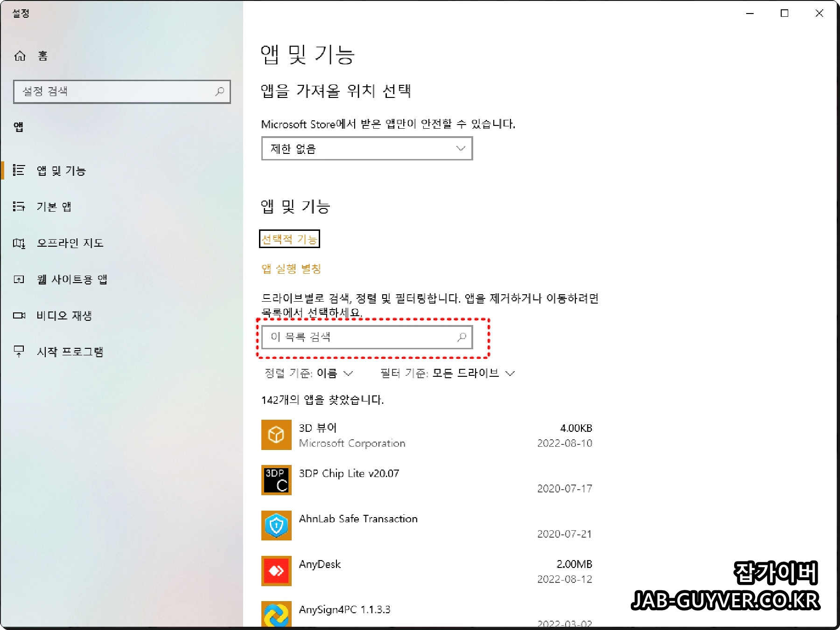Select the AhnLab Safe Transaction entry
This screenshot has width=840, height=630.
tap(358, 519)
